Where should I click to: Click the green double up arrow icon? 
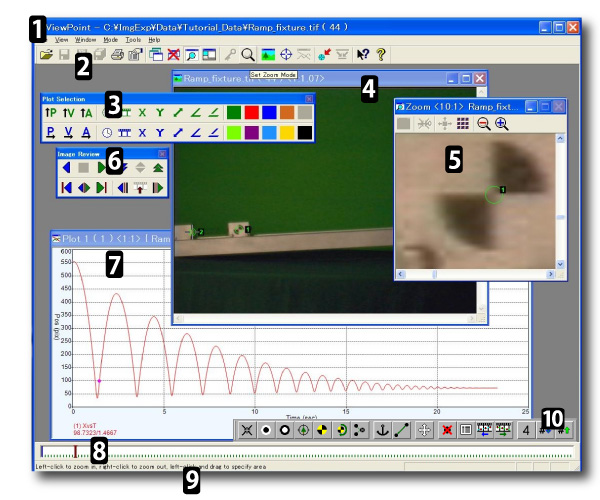coord(158,168)
